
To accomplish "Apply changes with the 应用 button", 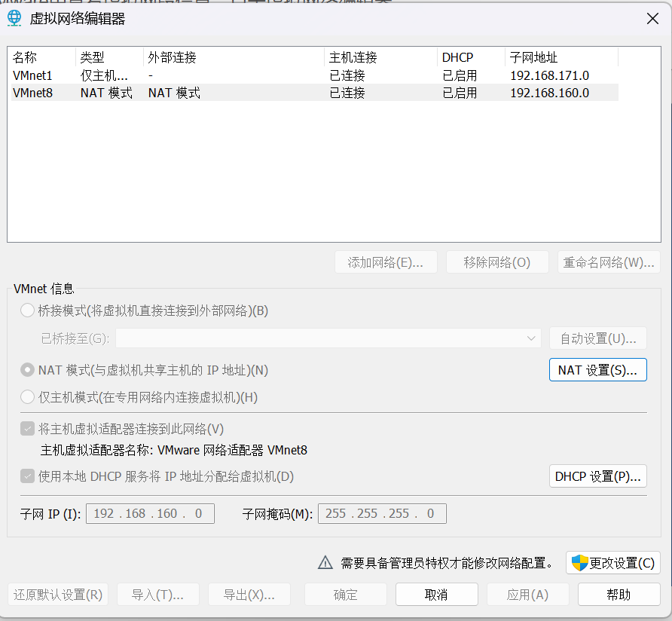I will pos(527,594).
